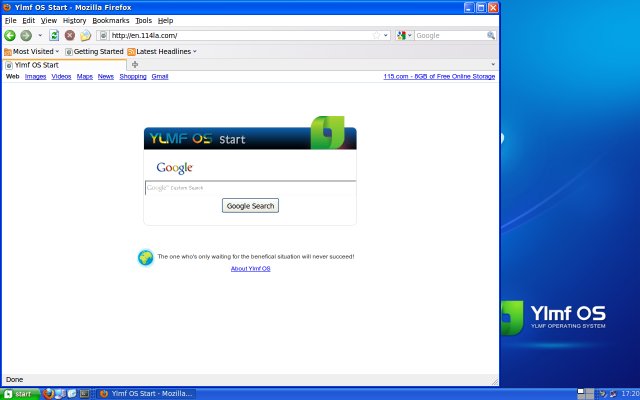Open the Edit menu
The image size is (640, 400).
(28, 20)
